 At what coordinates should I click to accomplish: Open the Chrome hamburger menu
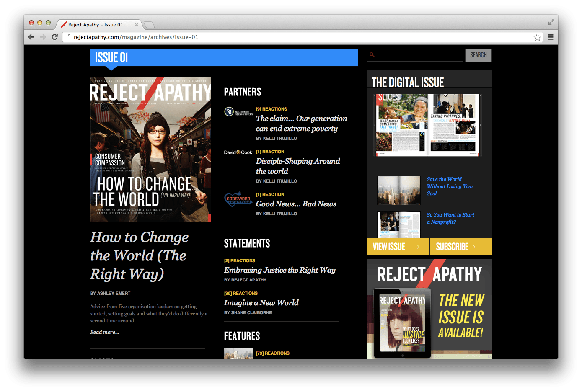tap(551, 37)
